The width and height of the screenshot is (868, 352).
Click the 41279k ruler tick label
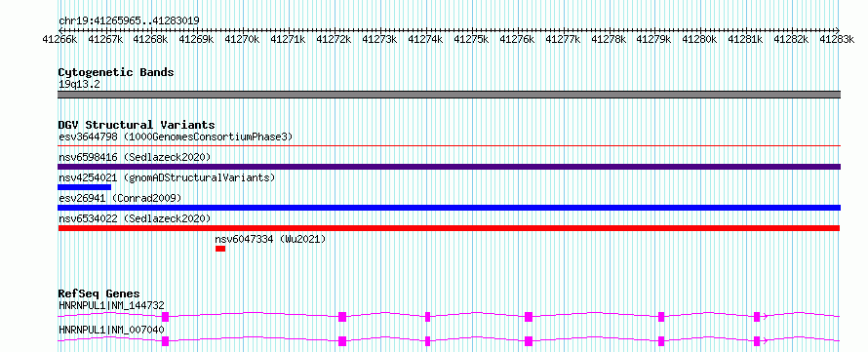click(653, 39)
